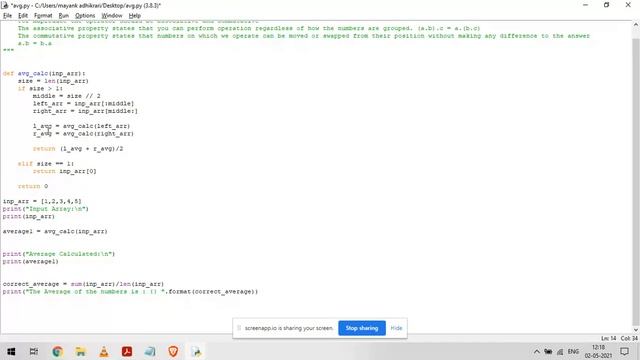Place the cursor in 'size = len(inp_arr)'
Viewport: 640px width, 360px height.
(53, 81)
